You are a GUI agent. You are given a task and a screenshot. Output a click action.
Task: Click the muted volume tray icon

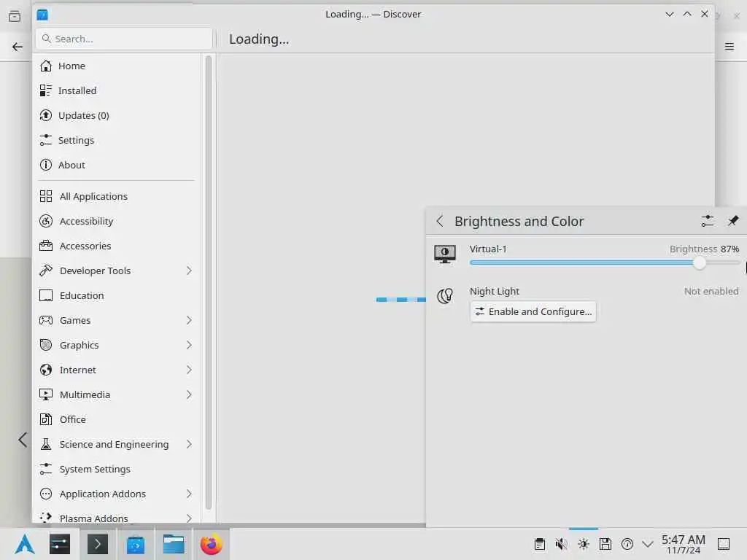561,544
